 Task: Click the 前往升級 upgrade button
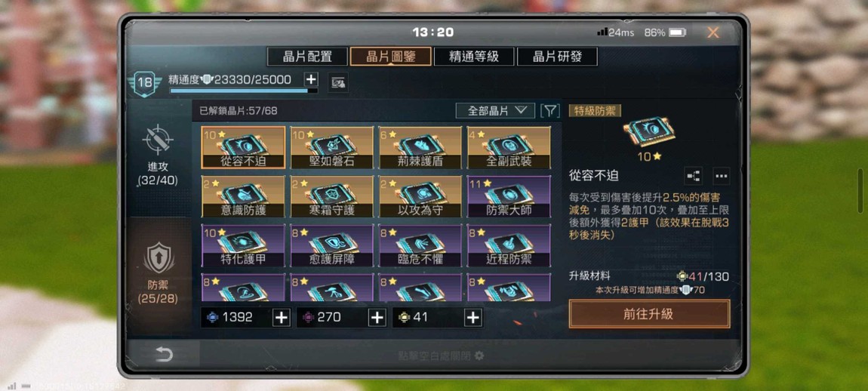(x=649, y=314)
